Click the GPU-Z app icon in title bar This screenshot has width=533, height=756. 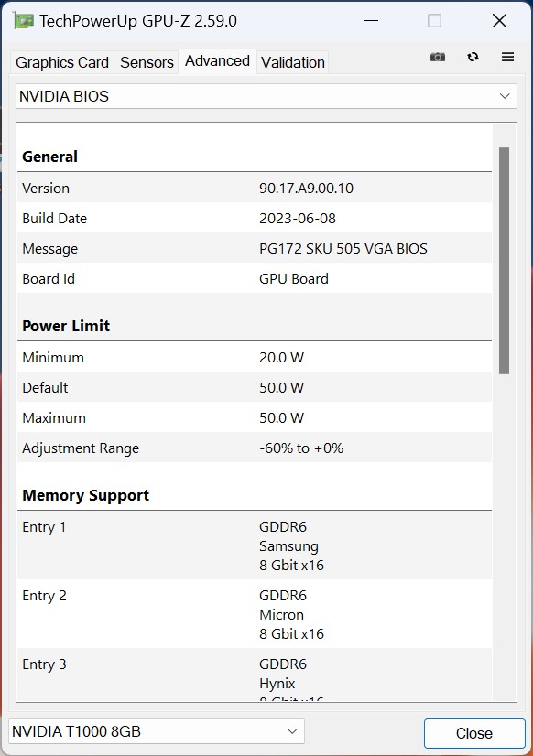tap(23, 21)
